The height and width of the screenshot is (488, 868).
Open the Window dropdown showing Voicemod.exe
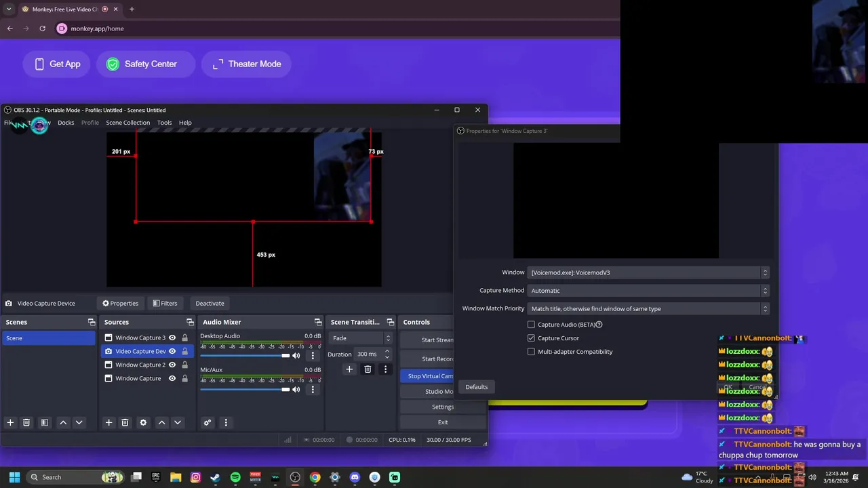648,272
